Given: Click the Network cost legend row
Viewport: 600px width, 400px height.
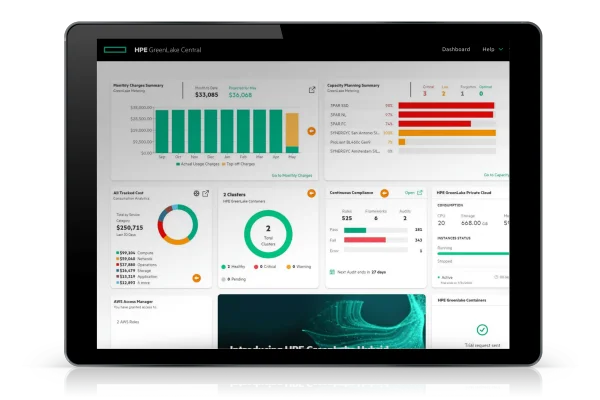Looking at the screenshot, I should tap(134, 259).
